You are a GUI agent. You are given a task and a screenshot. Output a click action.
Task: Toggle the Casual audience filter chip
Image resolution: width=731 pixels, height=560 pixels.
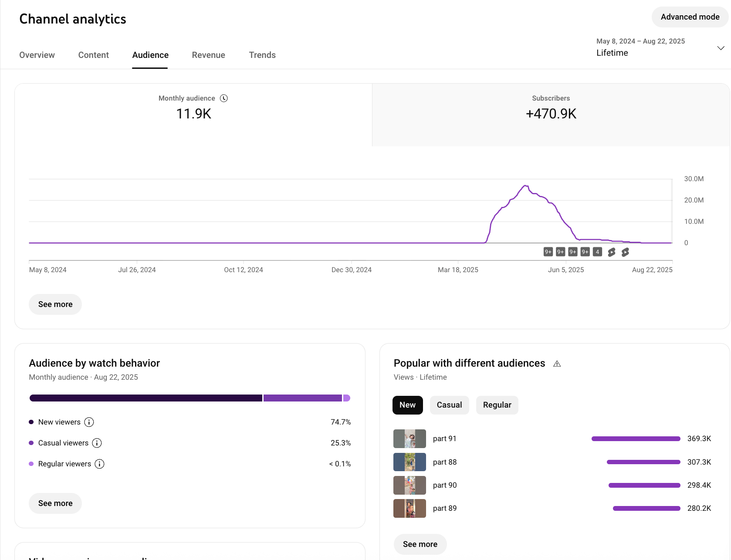tap(450, 405)
